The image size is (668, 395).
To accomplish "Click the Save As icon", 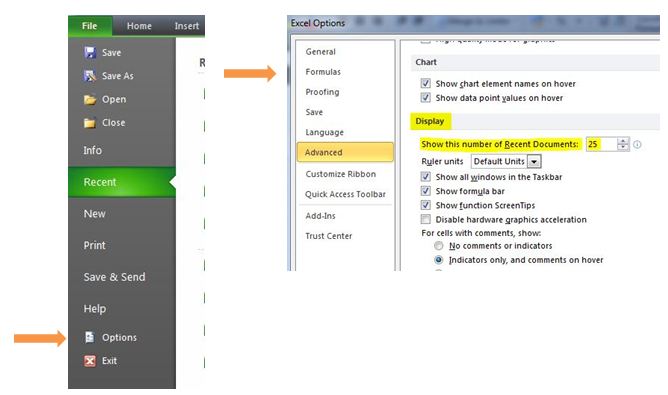I will (x=90, y=76).
